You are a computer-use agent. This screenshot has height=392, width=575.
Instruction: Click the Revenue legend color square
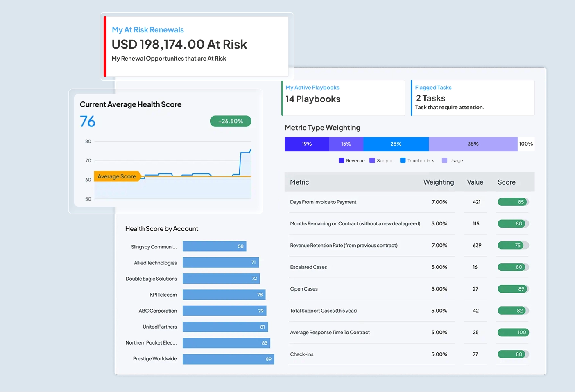(x=341, y=160)
